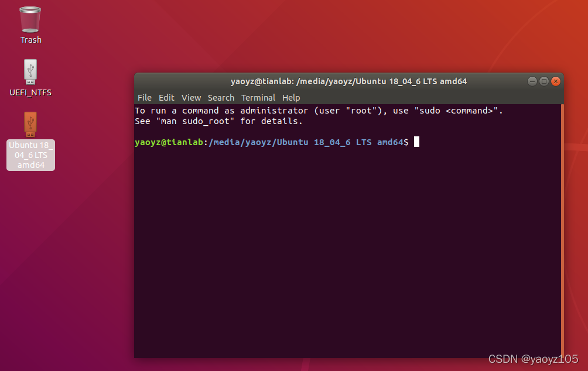Click the Ubuntu 18_04_6 LTS amd64 label

point(31,155)
